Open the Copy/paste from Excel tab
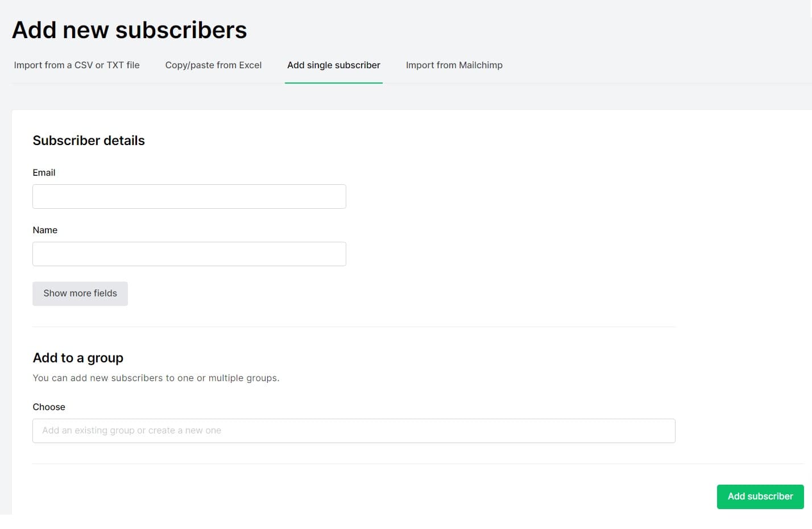 click(x=213, y=65)
